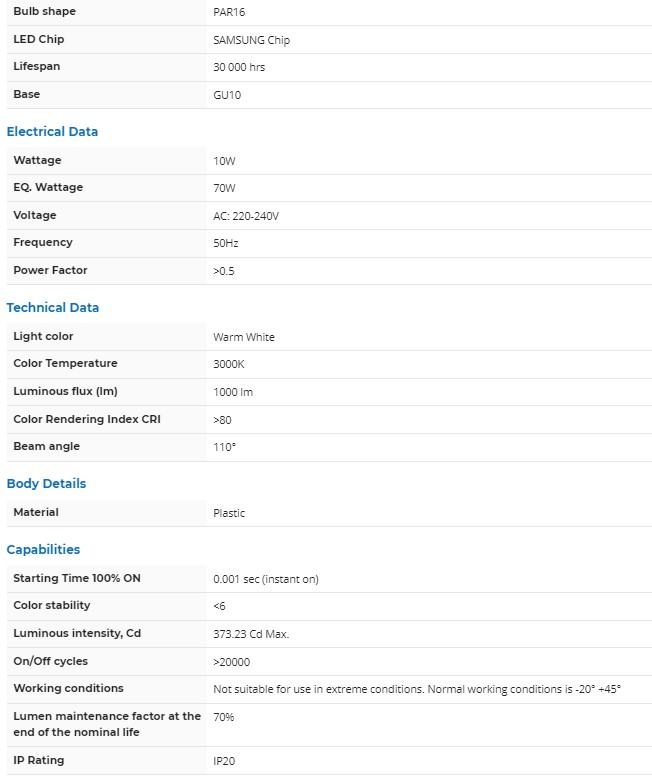This screenshot has height=784, width=652.
Task: Click the Lifespan 30 000 hrs value
Action: point(239,67)
